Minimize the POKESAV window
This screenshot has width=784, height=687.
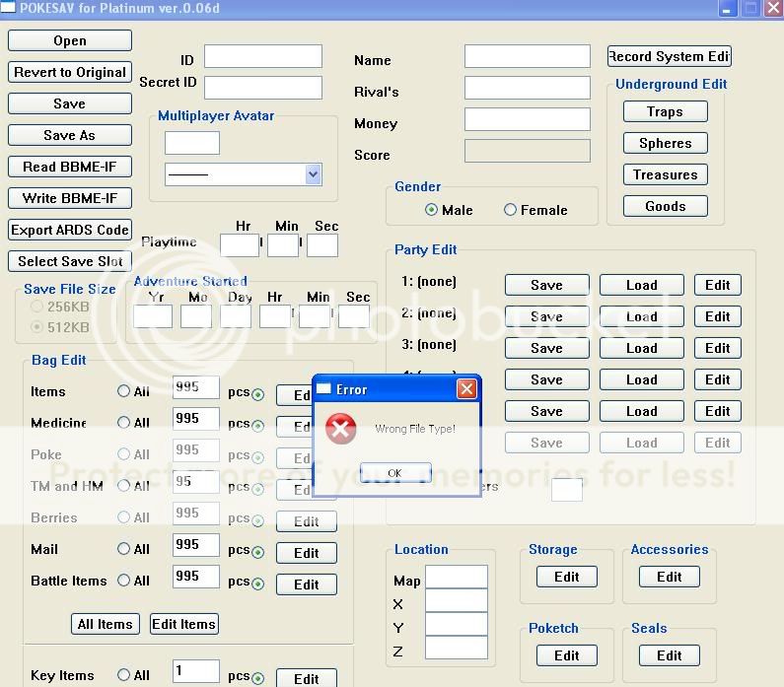coord(728,9)
